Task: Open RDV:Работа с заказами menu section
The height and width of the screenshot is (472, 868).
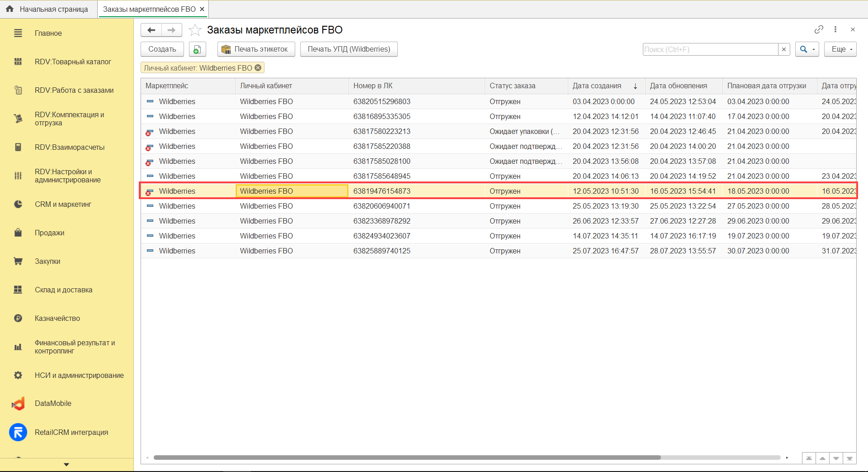Action: (x=74, y=91)
